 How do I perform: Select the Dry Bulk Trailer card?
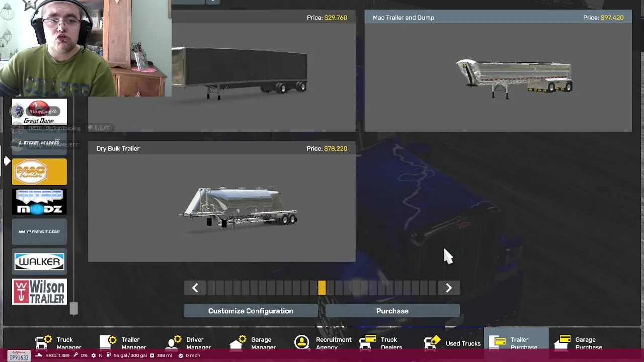(x=222, y=202)
